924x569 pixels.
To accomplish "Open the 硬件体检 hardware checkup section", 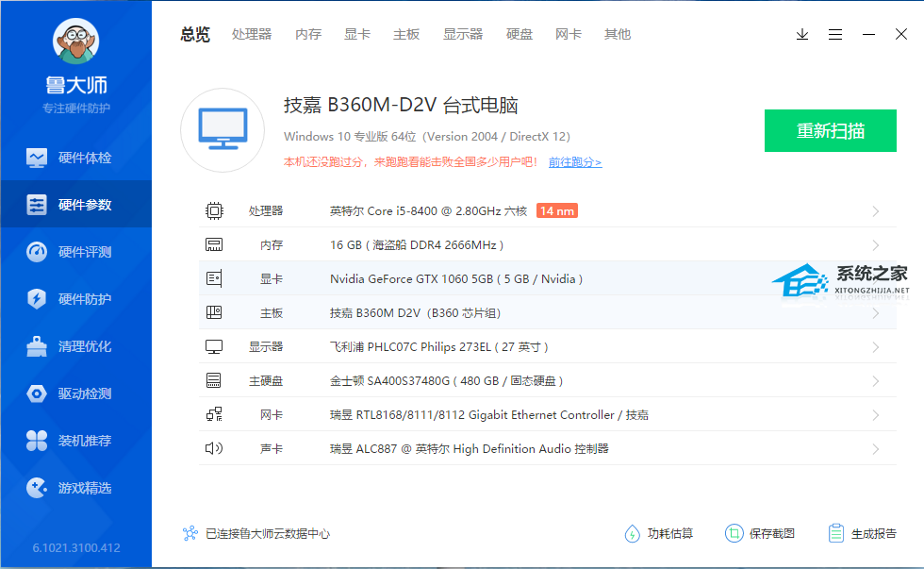I will coord(76,158).
